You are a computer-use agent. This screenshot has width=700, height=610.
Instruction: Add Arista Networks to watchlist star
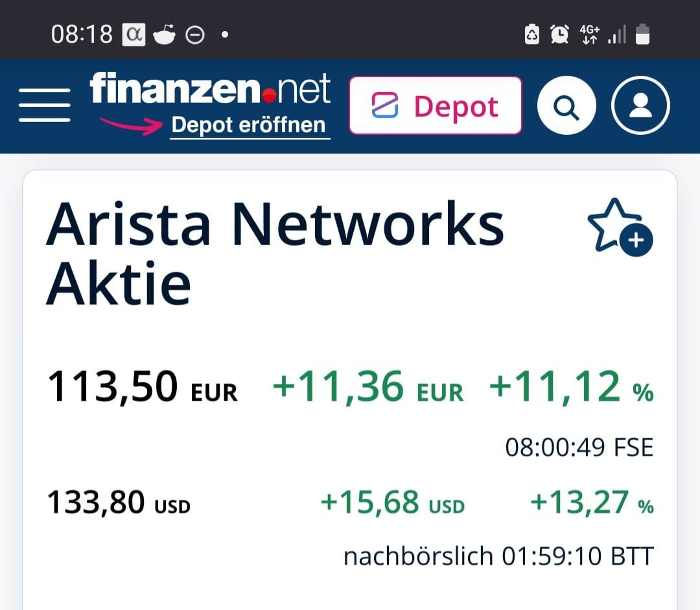(619, 226)
